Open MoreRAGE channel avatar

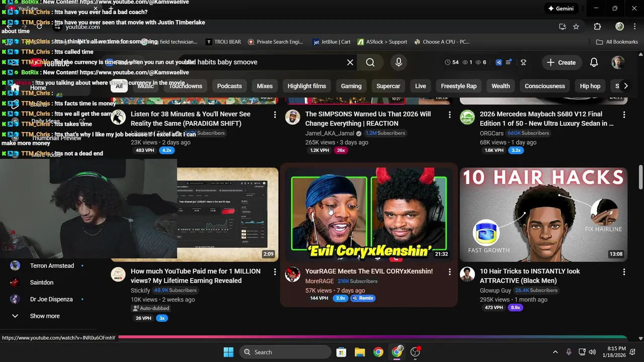click(x=293, y=274)
